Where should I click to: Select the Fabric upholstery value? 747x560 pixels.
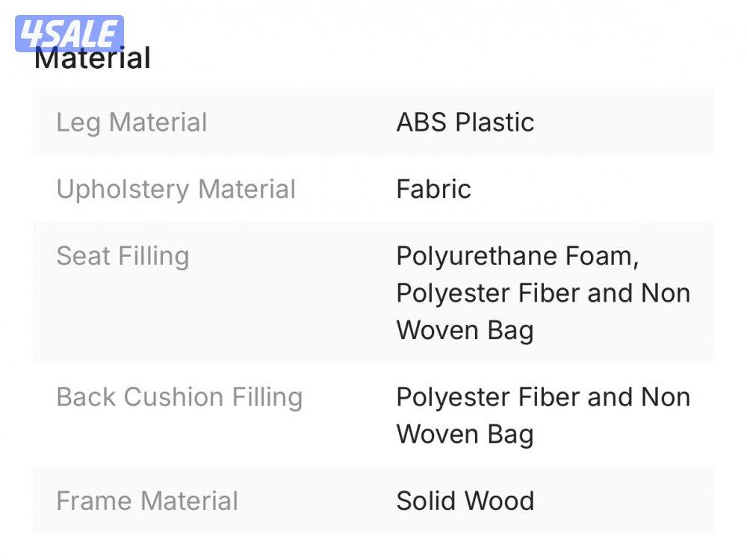pyautogui.click(x=433, y=189)
